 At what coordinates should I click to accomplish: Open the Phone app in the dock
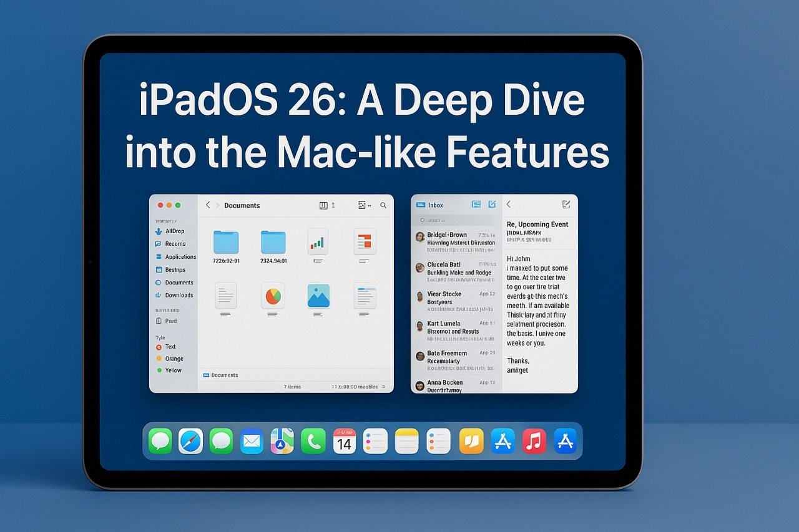pos(313,441)
